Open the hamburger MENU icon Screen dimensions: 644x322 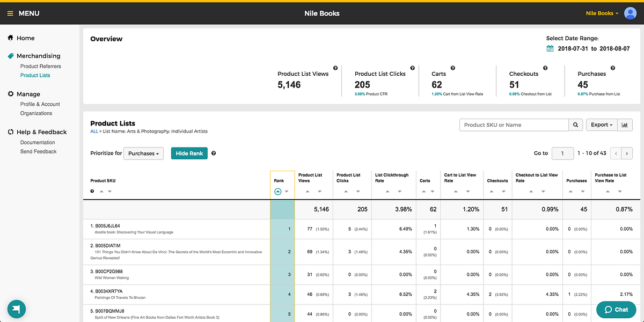(10, 13)
